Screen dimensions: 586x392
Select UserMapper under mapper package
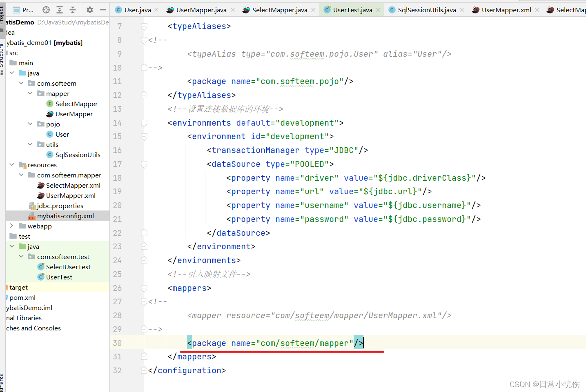(x=74, y=114)
